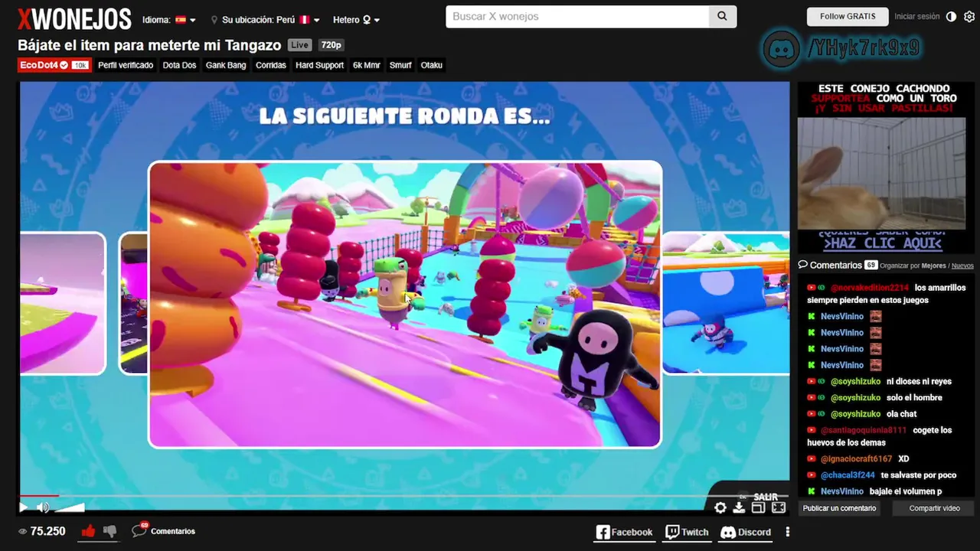The width and height of the screenshot is (980, 551).
Task: Focus the 'Buscar X wonejos' search field
Action: pos(577,16)
